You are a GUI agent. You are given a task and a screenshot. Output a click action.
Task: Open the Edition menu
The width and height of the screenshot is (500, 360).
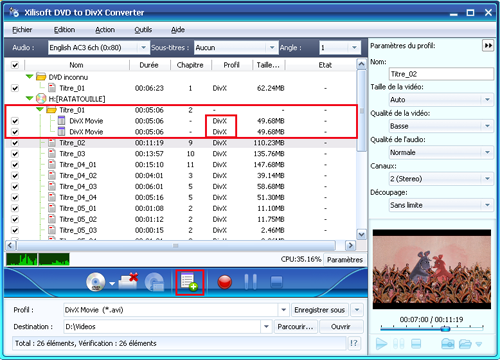pos(64,30)
